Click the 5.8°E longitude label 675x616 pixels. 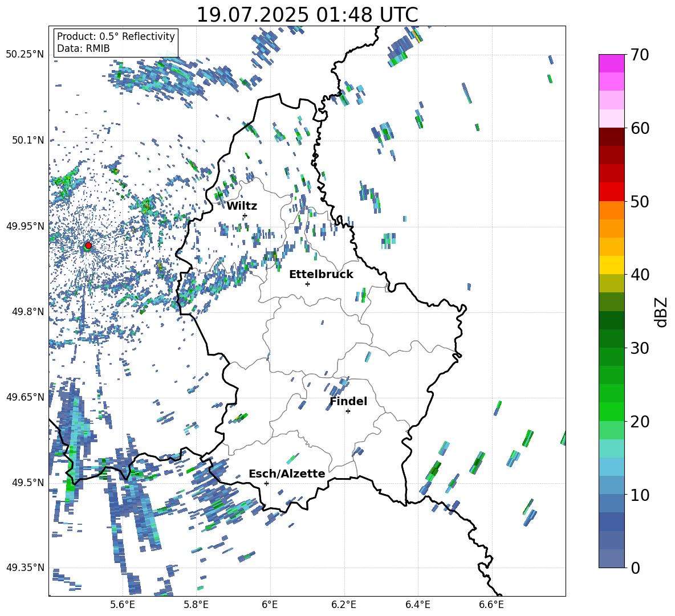pos(196,605)
